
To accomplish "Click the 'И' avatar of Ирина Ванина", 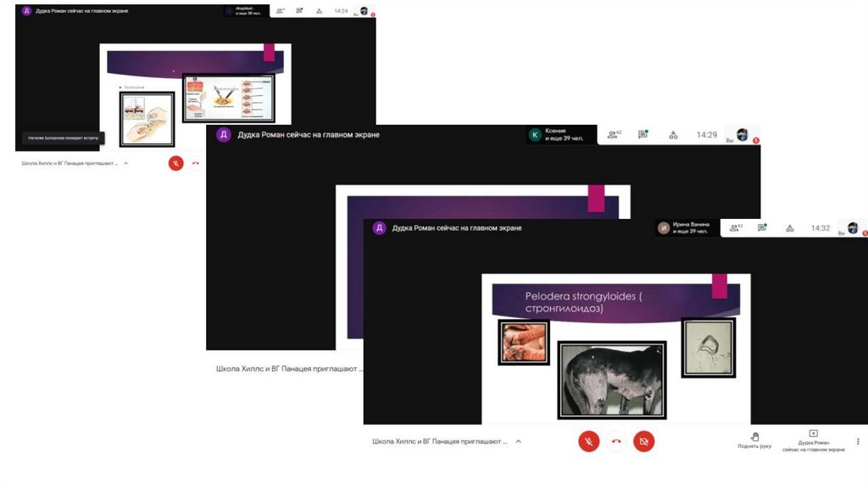I will point(664,228).
